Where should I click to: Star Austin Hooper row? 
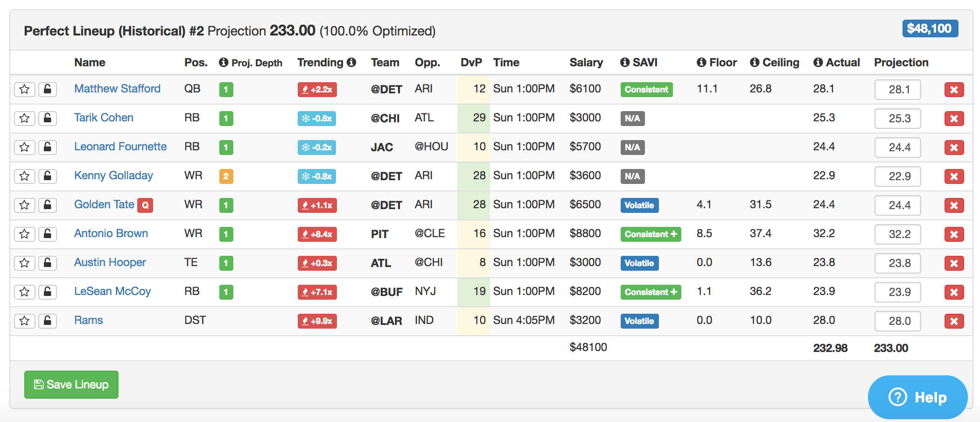[x=25, y=263]
